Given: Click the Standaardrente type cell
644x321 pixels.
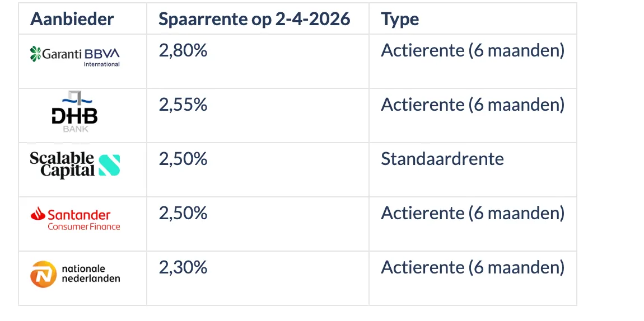Looking at the screenshot, I should click(x=442, y=159).
